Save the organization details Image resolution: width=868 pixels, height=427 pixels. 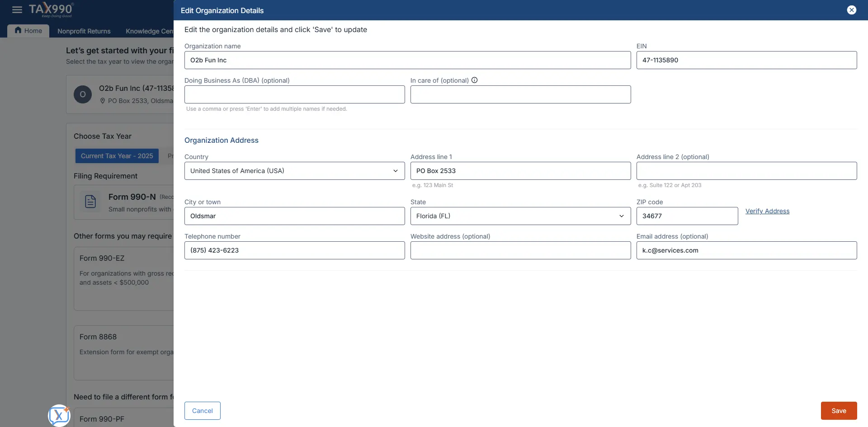pyautogui.click(x=839, y=410)
